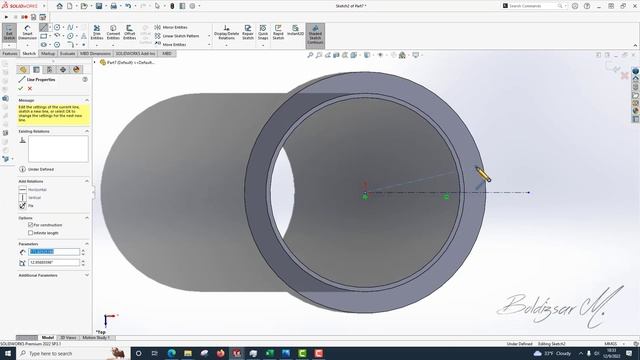Click Type here to search box

tap(73, 353)
